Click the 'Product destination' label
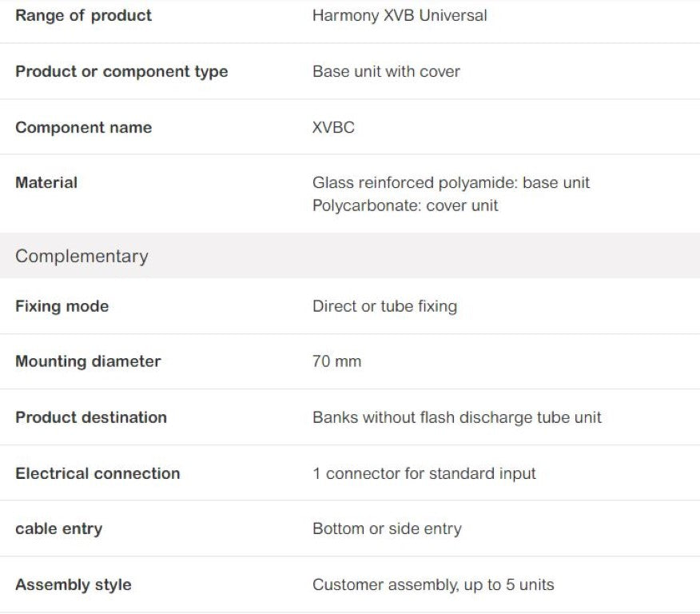The height and width of the screenshot is (614, 700). click(x=91, y=417)
